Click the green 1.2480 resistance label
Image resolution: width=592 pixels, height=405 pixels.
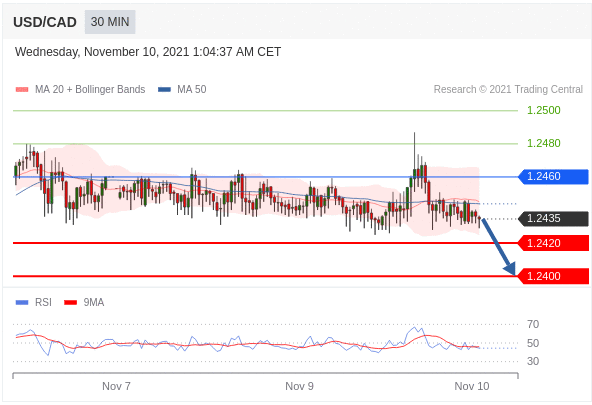tap(544, 143)
